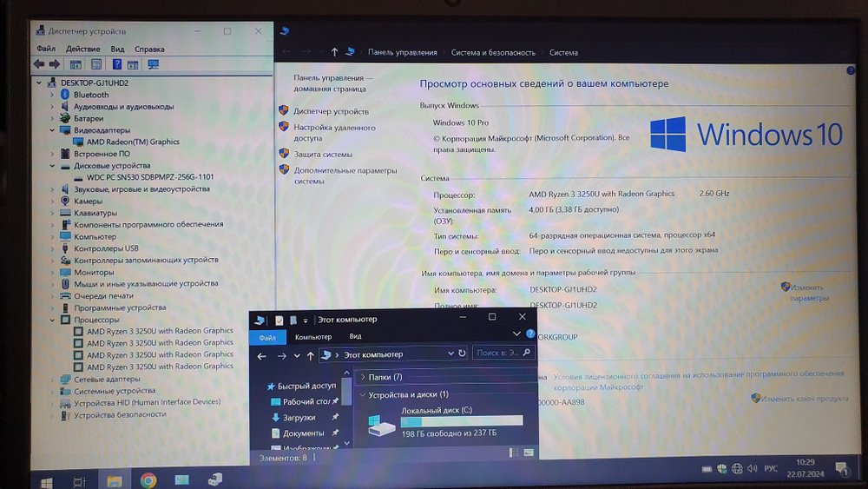This screenshot has height=489, width=868.
Task: Open Рабочий стол in navigation pane
Action: (306, 401)
